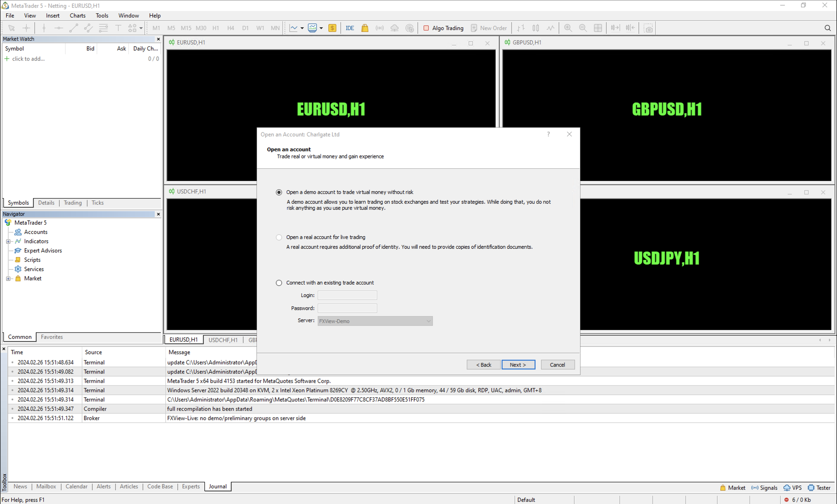Image resolution: width=837 pixels, height=504 pixels.
Task: Open the Calendar tab in Toolbox
Action: click(76, 486)
